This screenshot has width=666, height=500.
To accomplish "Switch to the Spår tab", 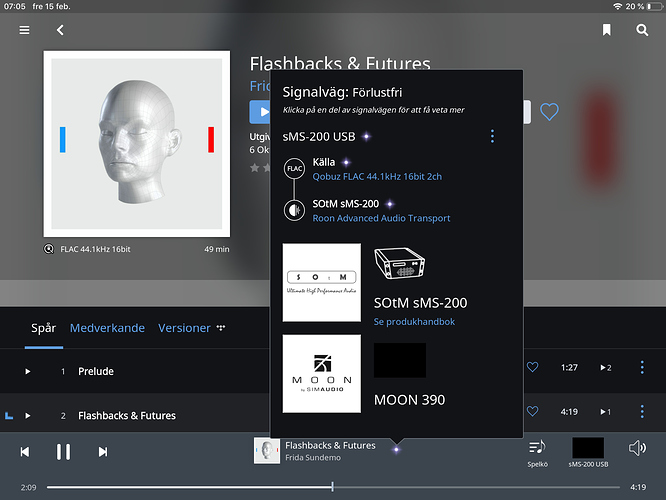I will (44, 328).
